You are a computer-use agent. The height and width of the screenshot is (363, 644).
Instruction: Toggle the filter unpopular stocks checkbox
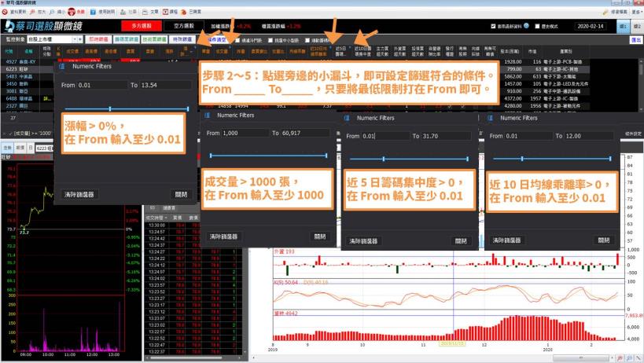[x=237, y=40]
